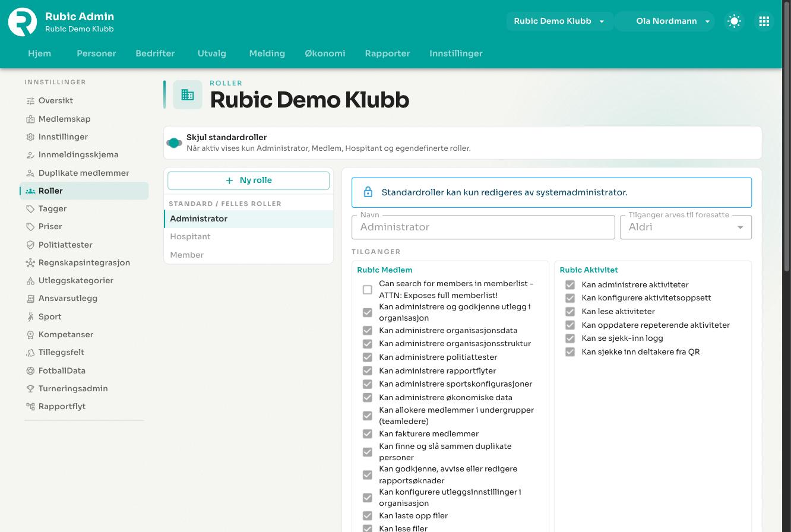Uncheck 'Kan administrere politiattester' checkbox

point(368,357)
